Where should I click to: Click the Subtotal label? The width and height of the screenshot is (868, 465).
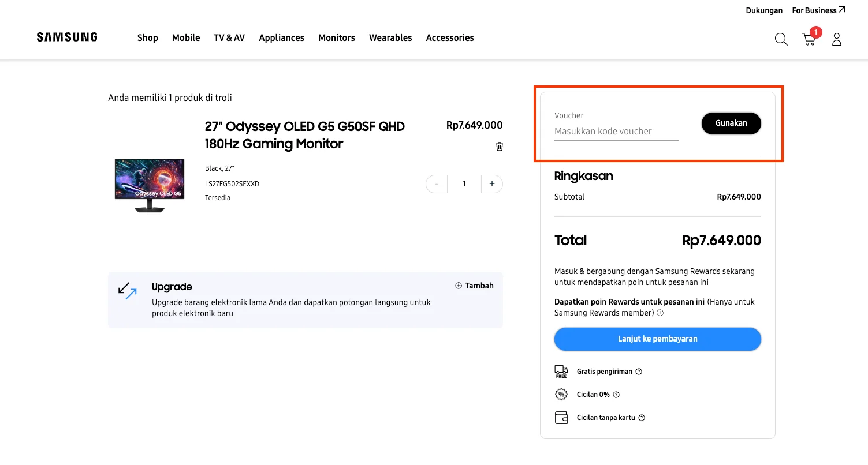pyautogui.click(x=569, y=197)
